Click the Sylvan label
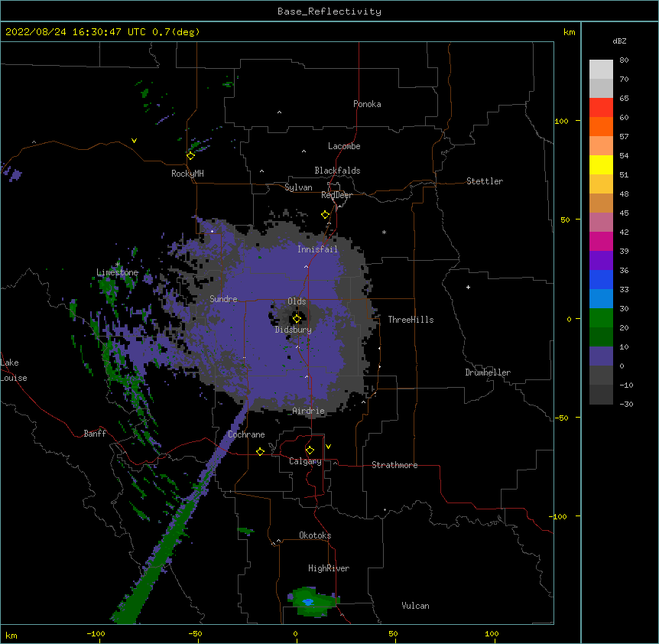The width and height of the screenshot is (659, 644). point(298,187)
